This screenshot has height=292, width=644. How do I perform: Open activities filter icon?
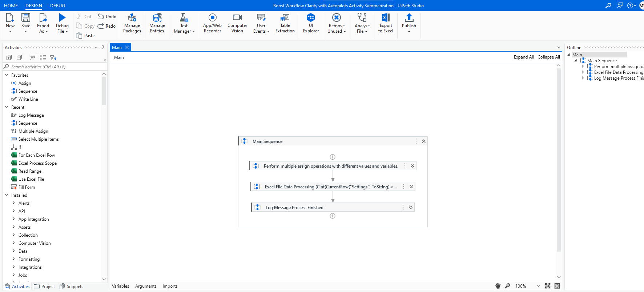tap(53, 57)
